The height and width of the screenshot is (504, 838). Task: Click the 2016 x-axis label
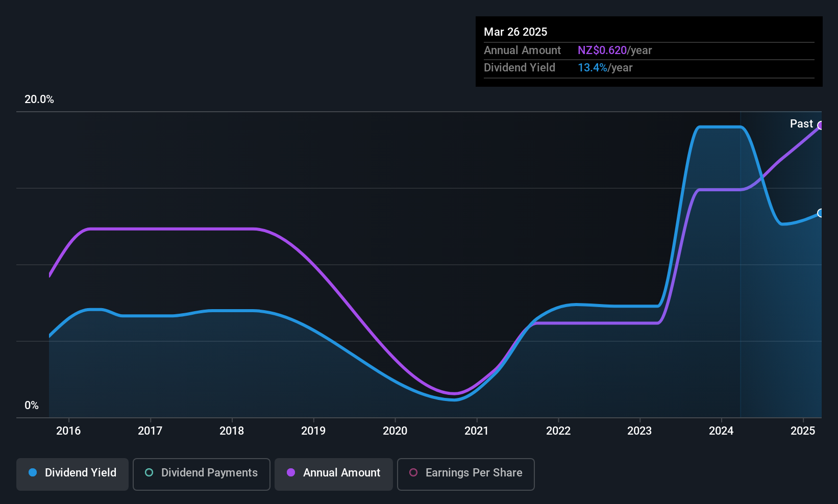coord(68,431)
